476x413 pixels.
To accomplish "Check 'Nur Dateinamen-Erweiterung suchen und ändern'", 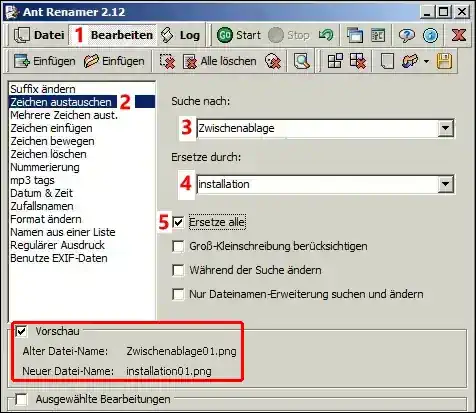I will (x=178, y=294).
